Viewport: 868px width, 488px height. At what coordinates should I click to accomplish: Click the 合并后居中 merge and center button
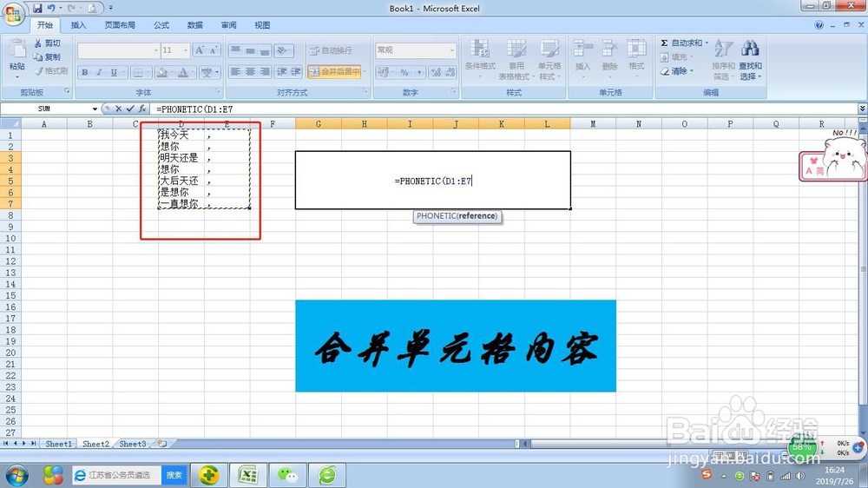pos(334,71)
